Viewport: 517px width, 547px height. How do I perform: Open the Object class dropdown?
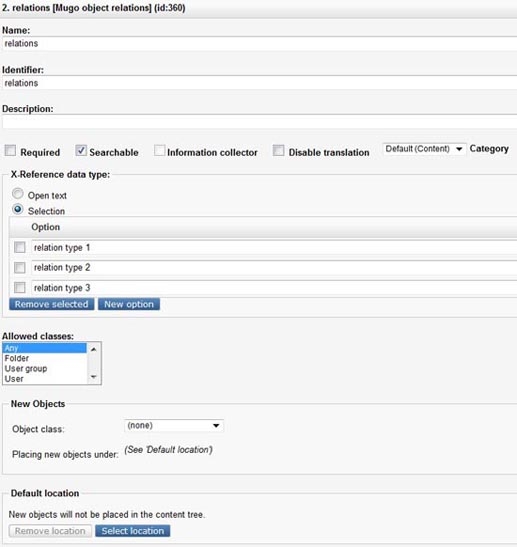(x=174, y=426)
